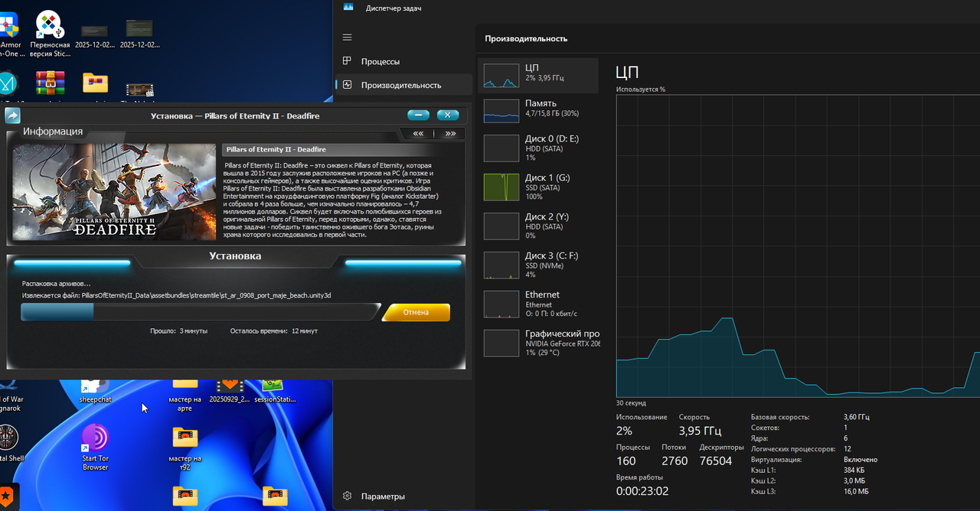Viewport: 980px width, 511px height.
Task: Open the folder icon beside WinRAR archive
Action: [96, 83]
